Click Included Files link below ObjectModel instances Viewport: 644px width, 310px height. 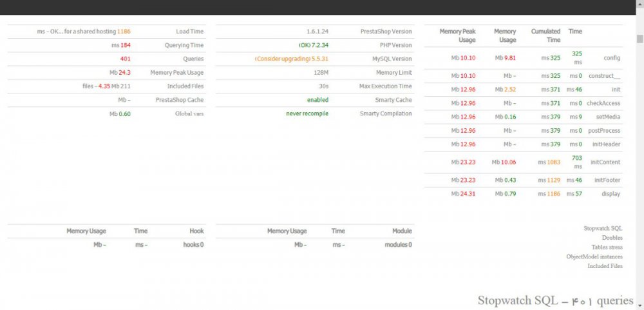pyautogui.click(x=605, y=266)
